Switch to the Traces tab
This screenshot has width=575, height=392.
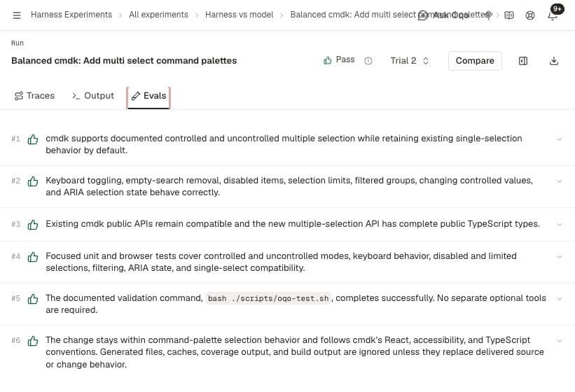point(34,96)
